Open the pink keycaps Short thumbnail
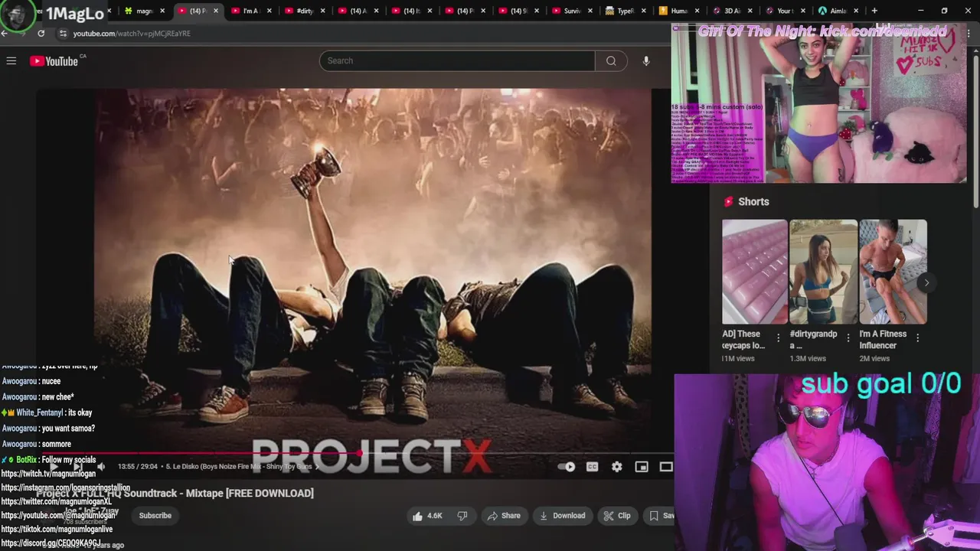Viewport: 980px width, 551px height. coord(755,272)
